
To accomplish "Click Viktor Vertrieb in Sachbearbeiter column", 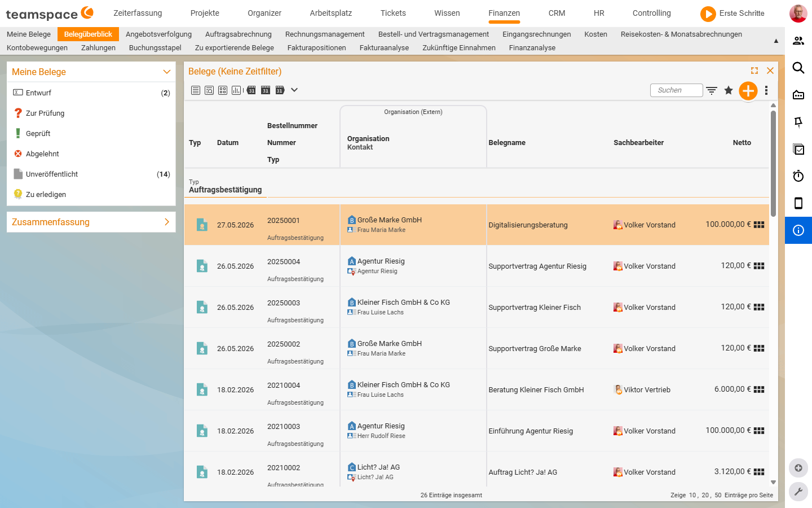I will point(647,389).
